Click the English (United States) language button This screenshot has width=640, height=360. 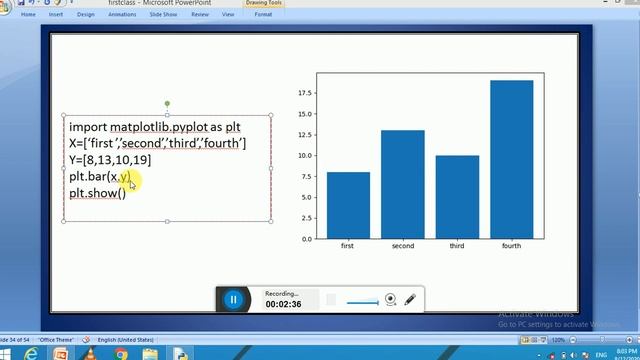click(125, 340)
